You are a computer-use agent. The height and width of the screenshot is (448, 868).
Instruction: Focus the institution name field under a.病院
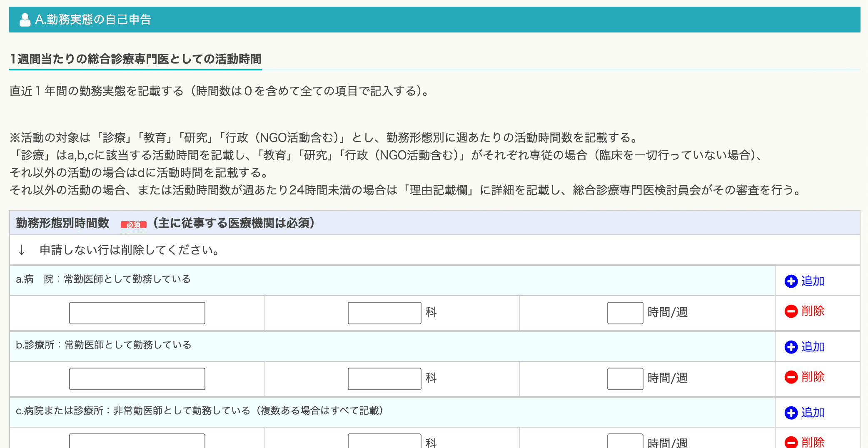click(137, 313)
